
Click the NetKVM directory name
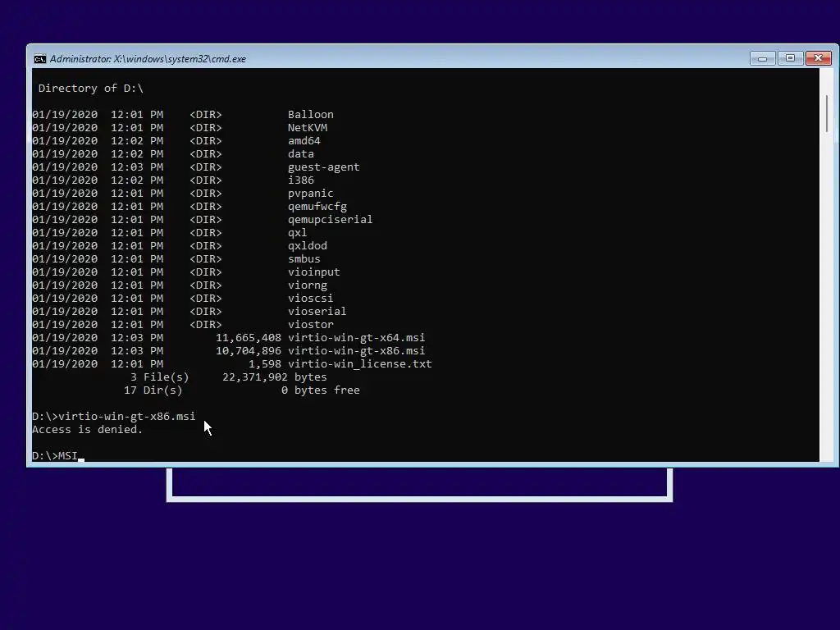tap(308, 127)
